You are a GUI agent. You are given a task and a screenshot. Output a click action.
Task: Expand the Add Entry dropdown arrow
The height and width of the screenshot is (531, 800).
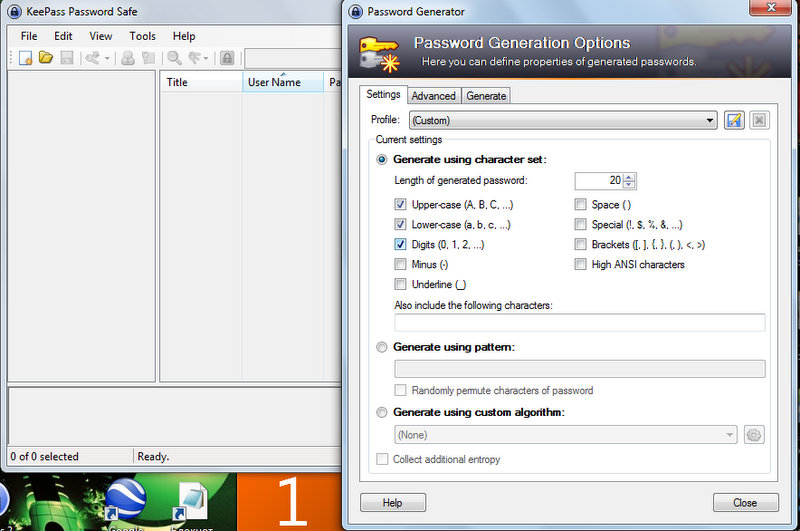tap(107, 59)
